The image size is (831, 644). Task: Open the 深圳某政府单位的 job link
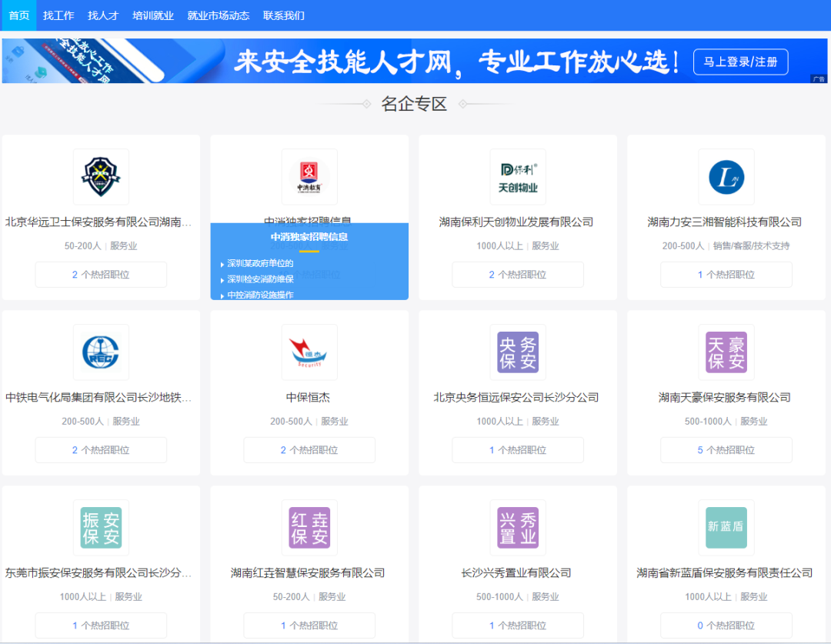260,264
